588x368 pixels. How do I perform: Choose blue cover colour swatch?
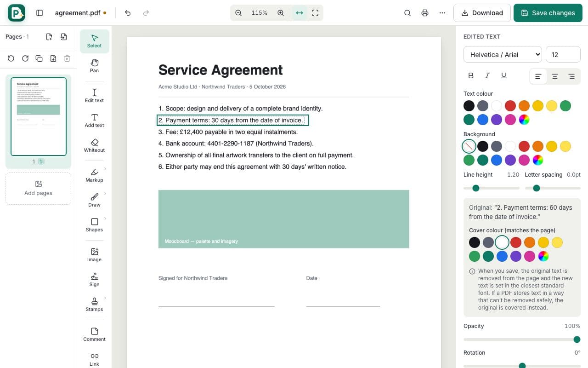(502, 256)
